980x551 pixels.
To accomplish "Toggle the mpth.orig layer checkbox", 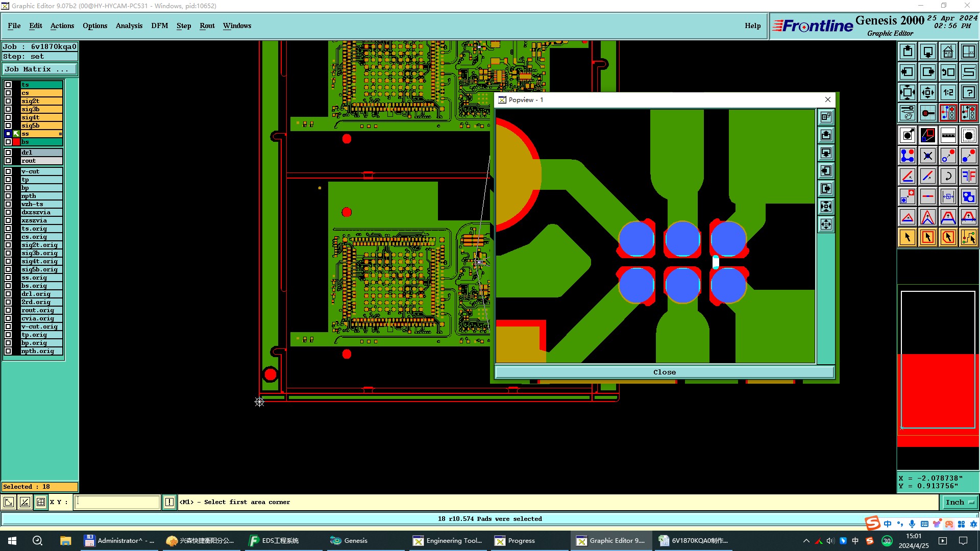I will [x=8, y=351].
